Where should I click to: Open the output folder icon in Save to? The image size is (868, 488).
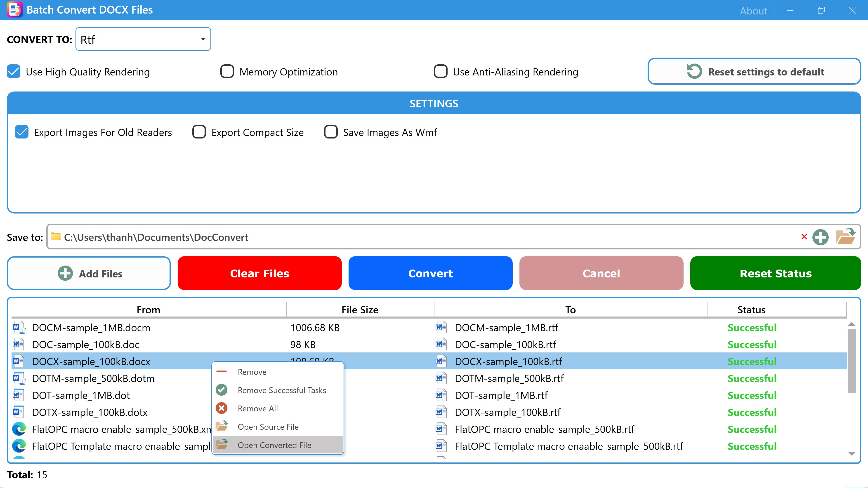[x=845, y=237]
